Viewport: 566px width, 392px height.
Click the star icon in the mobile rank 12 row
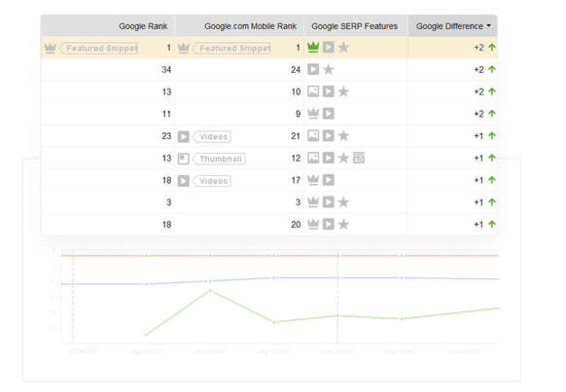pyautogui.click(x=343, y=159)
